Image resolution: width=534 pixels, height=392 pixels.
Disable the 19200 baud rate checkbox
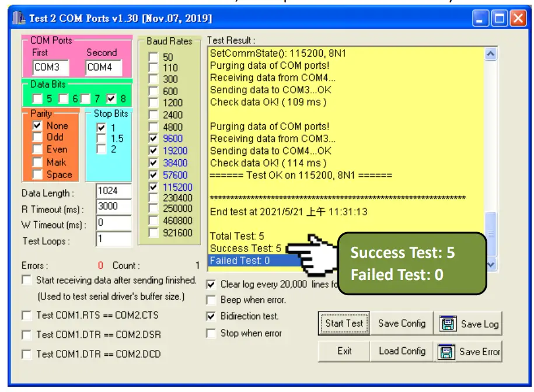(x=153, y=150)
